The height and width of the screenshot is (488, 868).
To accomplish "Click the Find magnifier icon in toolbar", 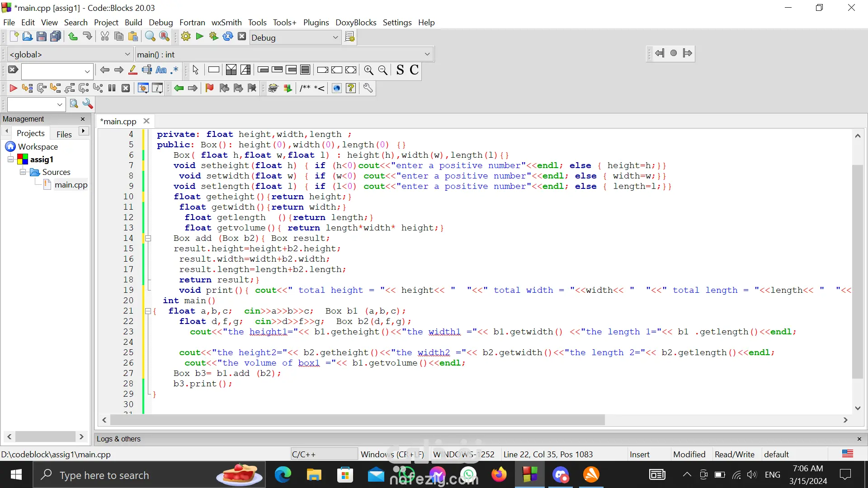I will [x=150, y=37].
